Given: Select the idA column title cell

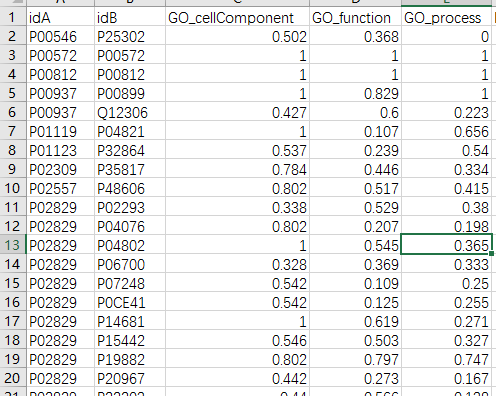Looking at the screenshot, I should click(x=61, y=17).
